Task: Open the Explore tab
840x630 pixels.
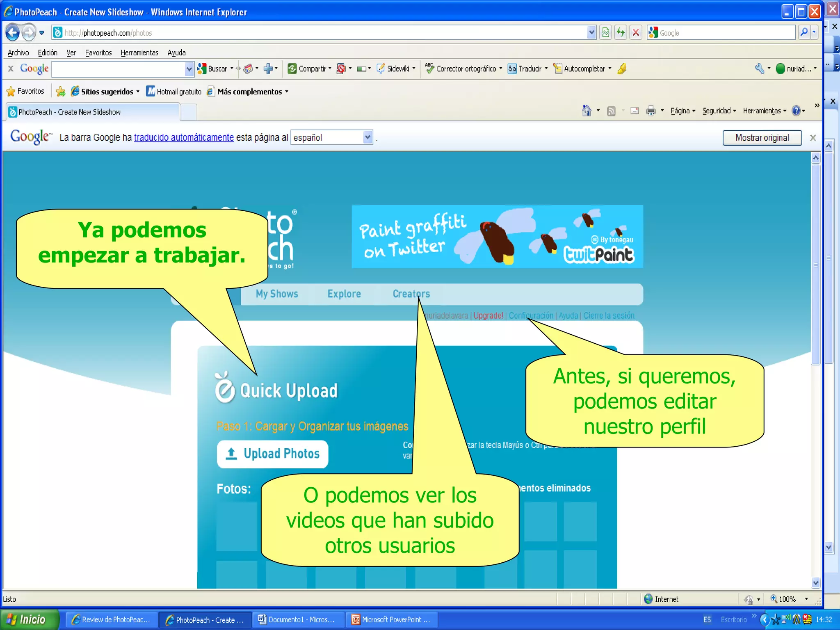Action: (x=344, y=294)
